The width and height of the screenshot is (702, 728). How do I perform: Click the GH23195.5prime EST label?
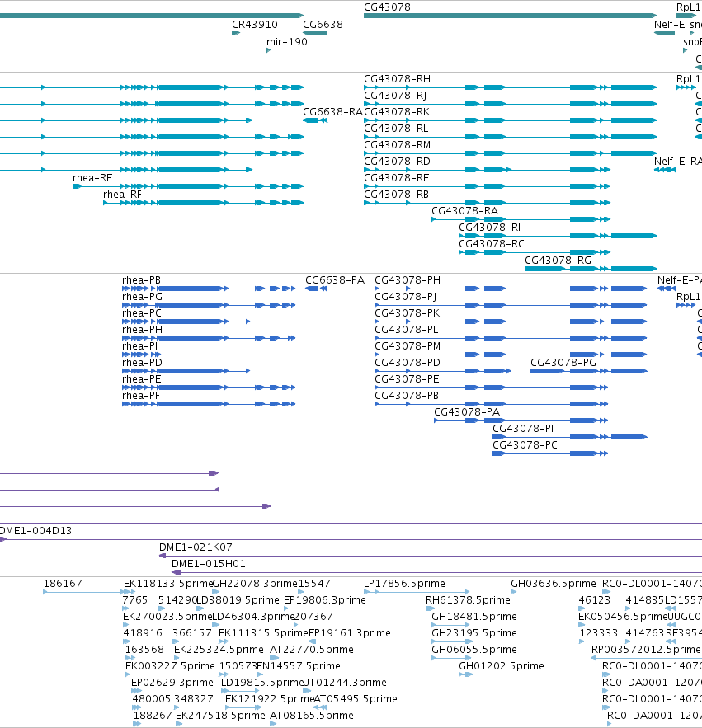(x=474, y=633)
